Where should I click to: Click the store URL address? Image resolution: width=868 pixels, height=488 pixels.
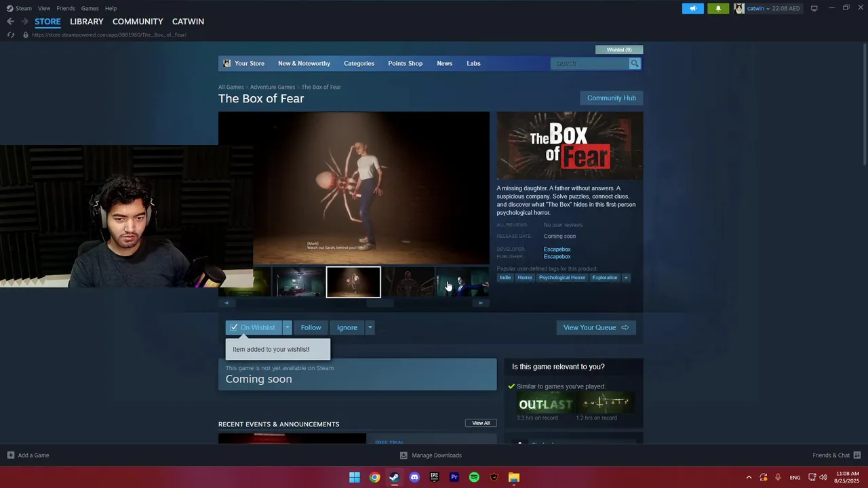pos(109,35)
